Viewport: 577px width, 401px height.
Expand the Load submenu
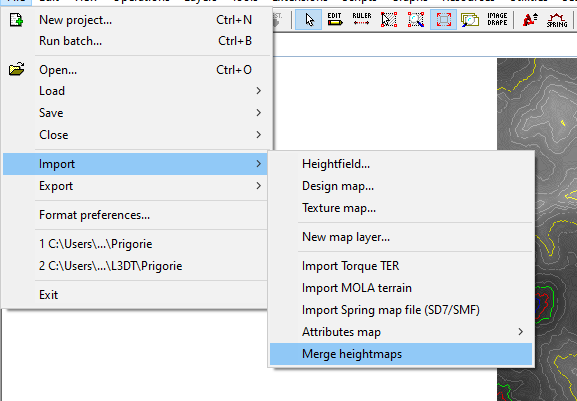coord(137,91)
